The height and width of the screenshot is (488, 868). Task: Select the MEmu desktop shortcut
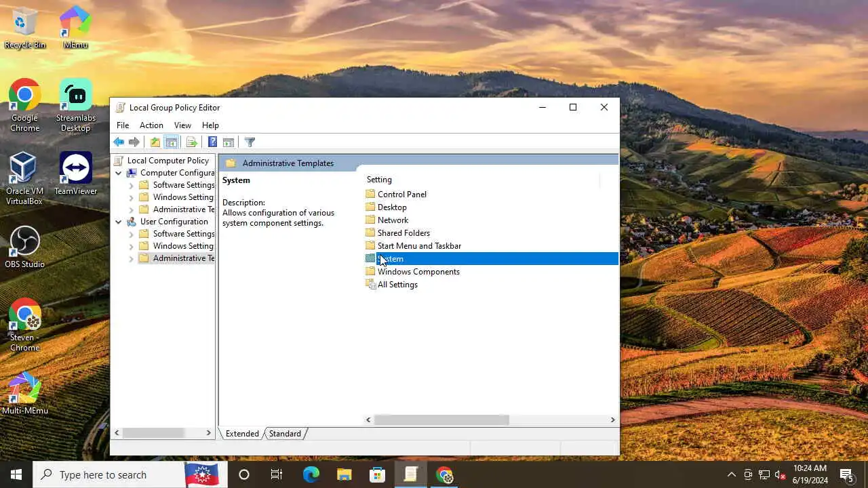coord(75,28)
